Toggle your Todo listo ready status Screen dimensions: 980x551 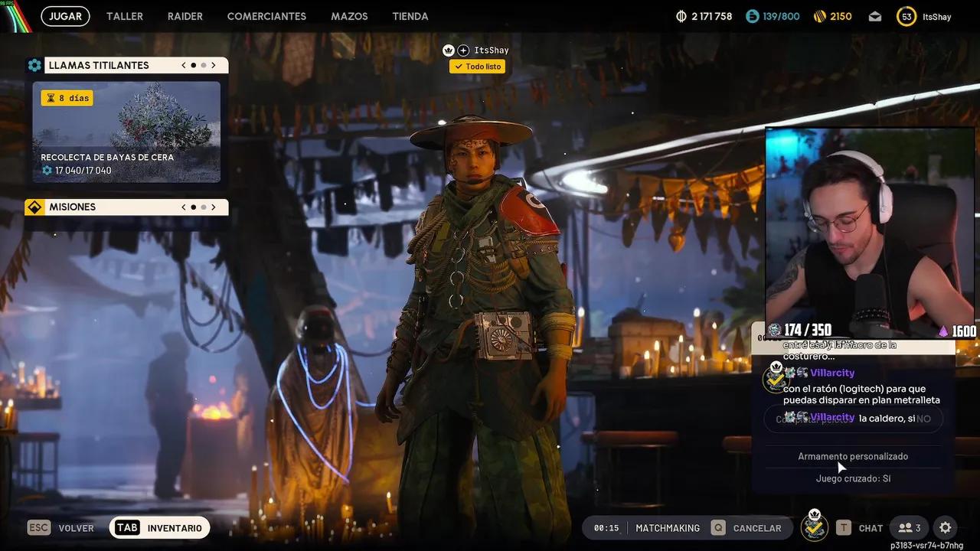click(x=477, y=67)
